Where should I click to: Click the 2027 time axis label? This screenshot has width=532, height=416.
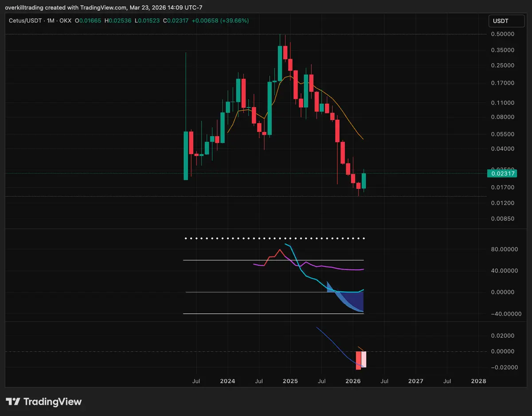click(416, 381)
